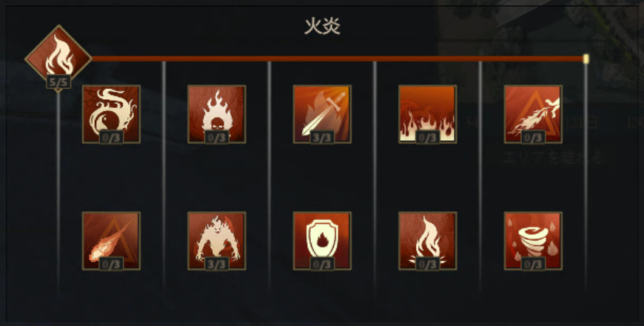
Task: Choose the wall of flames skill icon
Action: [428, 114]
